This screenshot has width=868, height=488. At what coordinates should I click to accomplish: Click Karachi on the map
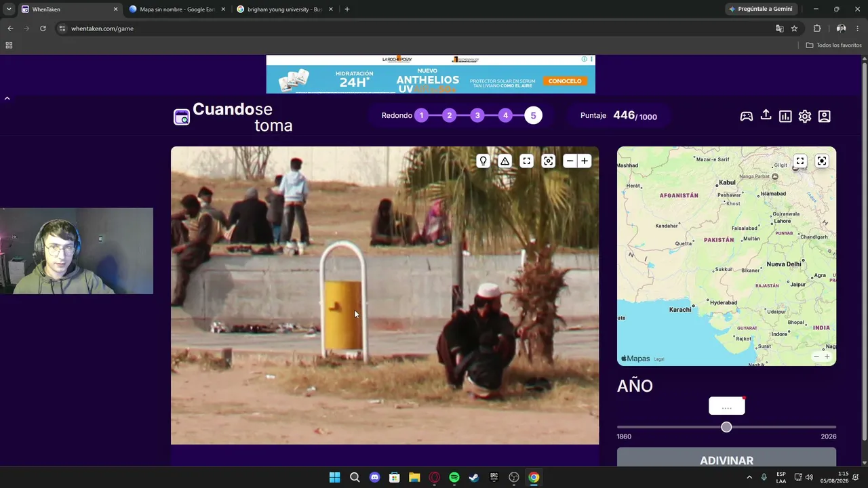click(x=680, y=310)
